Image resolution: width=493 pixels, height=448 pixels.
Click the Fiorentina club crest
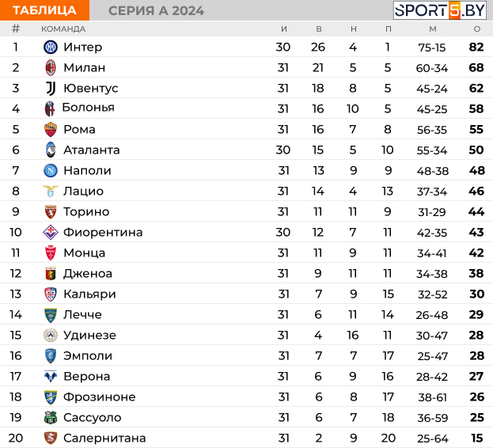(51, 233)
